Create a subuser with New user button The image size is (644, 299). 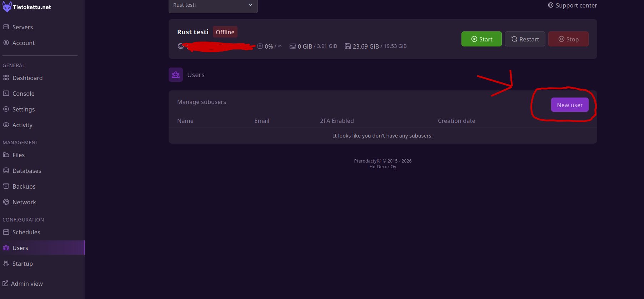click(569, 105)
